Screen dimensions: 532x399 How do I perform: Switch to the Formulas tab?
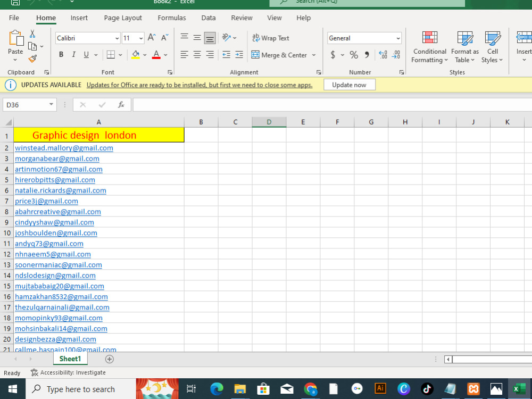[172, 18]
